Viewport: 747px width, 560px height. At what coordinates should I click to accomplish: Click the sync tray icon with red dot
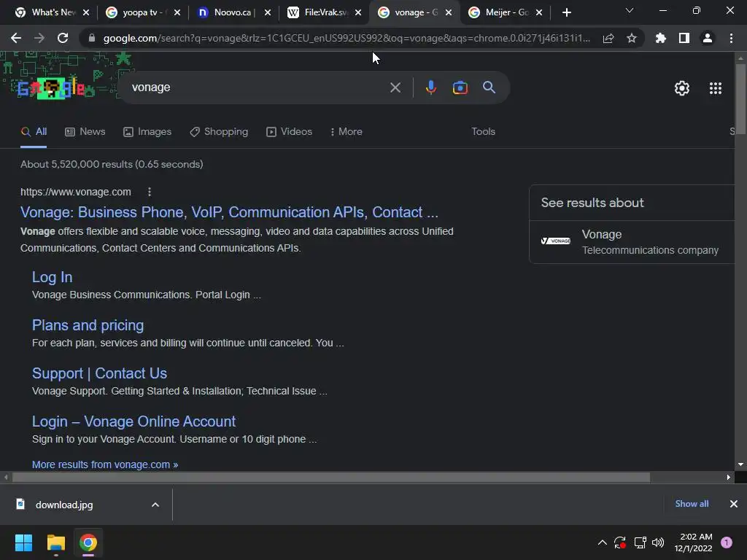click(x=620, y=542)
